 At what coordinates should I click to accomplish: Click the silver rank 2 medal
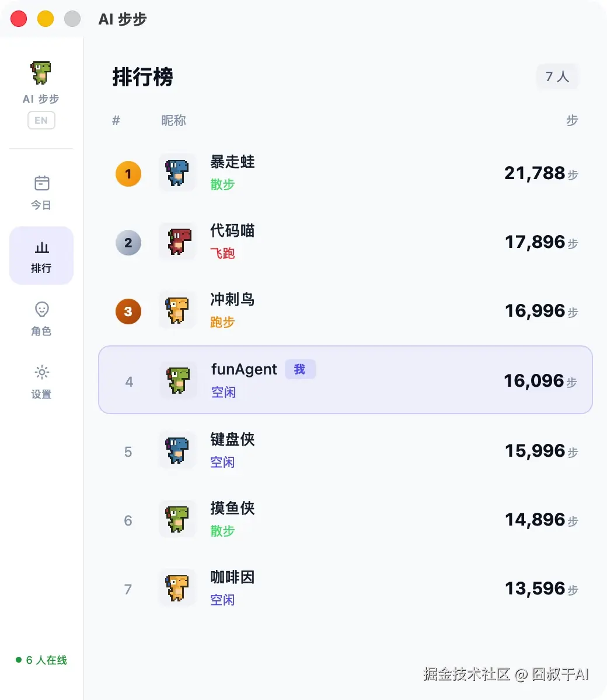pyautogui.click(x=128, y=243)
